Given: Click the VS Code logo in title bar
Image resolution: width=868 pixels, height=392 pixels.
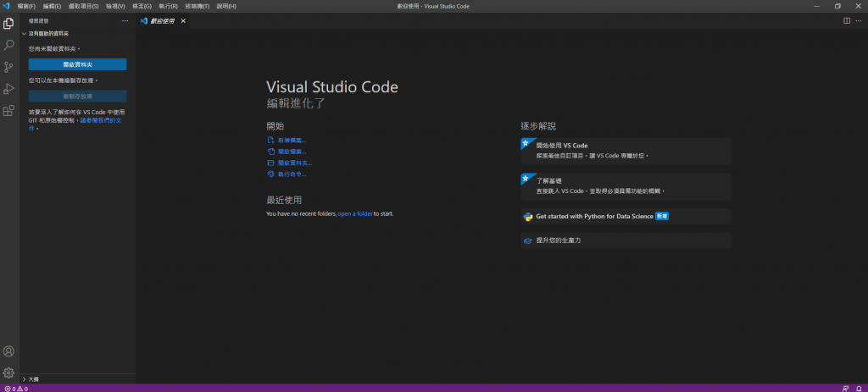Looking at the screenshot, I should coord(7,6).
